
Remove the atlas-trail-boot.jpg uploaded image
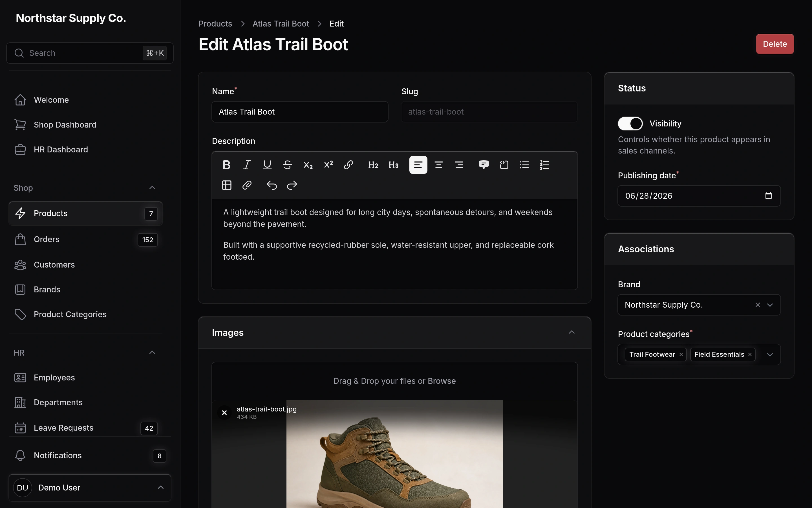click(x=224, y=412)
